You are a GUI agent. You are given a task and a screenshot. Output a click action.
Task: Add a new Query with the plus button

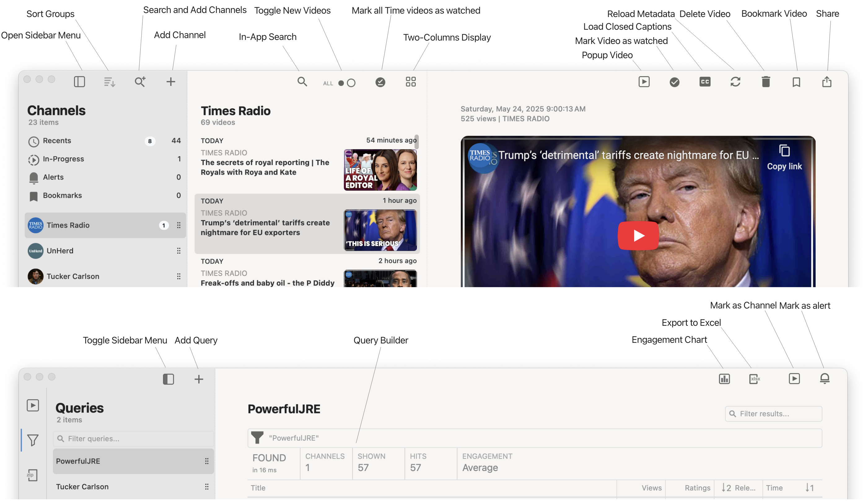[199, 379]
